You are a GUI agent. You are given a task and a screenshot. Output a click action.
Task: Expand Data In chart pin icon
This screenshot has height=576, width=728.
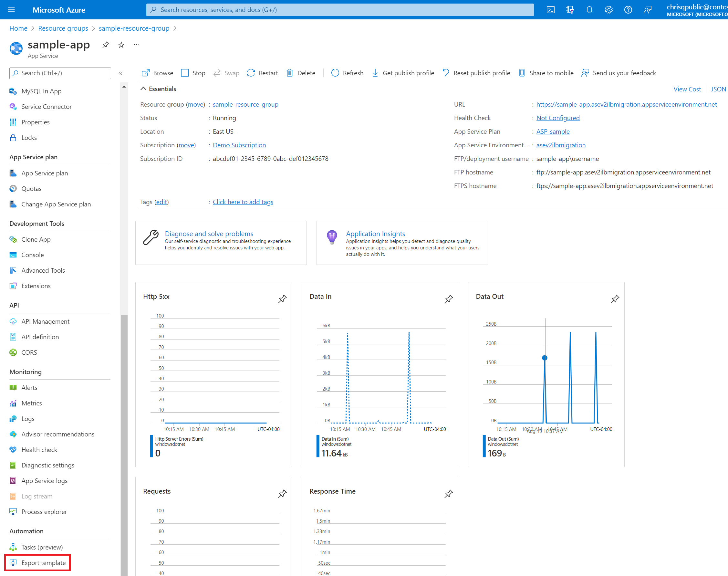point(449,299)
